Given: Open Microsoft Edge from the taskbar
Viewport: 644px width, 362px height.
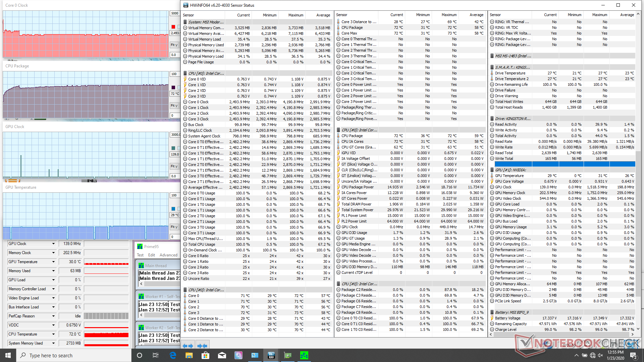Looking at the screenshot, I should (173, 355).
